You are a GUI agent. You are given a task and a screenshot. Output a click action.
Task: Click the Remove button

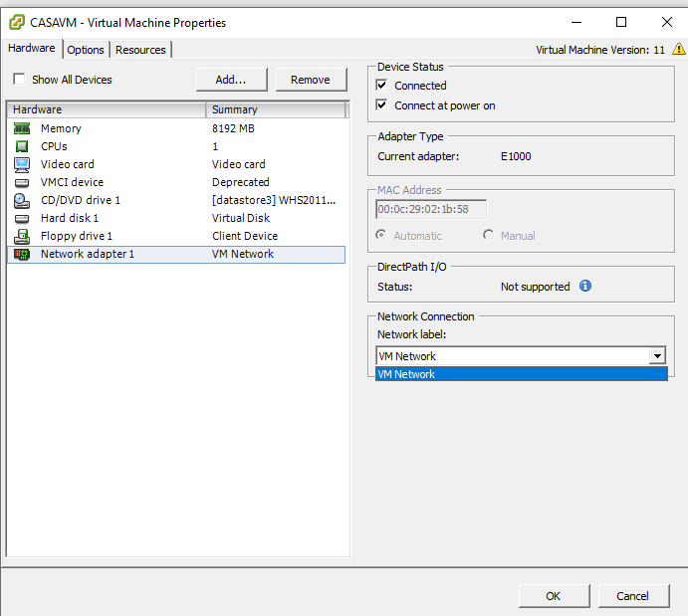(x=311, y=80)
